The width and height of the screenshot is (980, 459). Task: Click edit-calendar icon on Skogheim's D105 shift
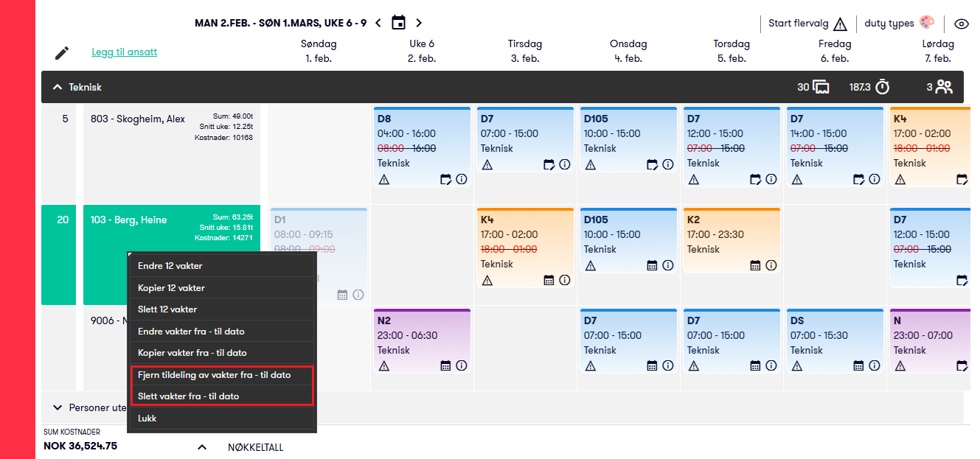[652, 164]
